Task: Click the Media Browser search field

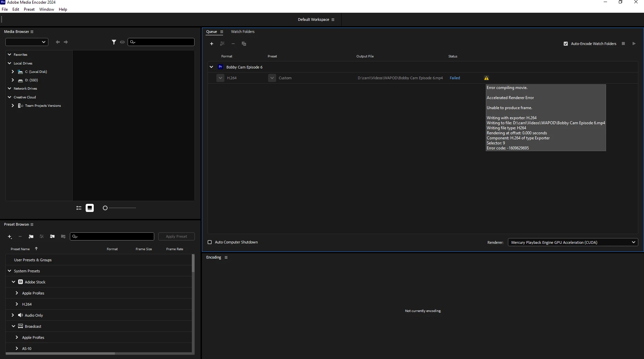Action: coord(161,42)
